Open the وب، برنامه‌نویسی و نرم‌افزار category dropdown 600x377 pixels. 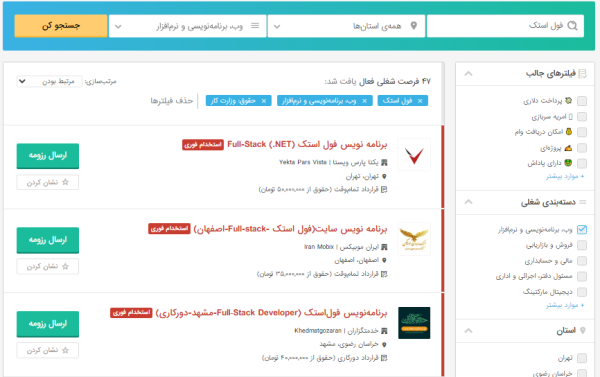(x=188, y=26)
